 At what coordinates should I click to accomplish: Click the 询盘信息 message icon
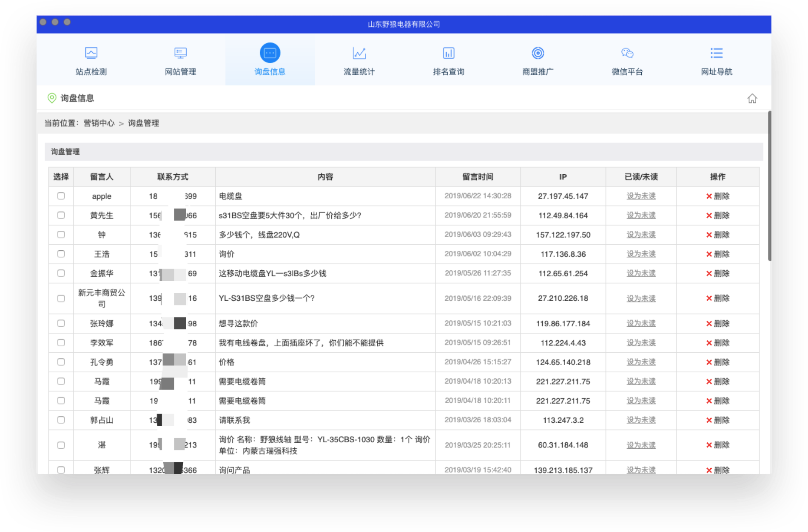click(269, 53)
